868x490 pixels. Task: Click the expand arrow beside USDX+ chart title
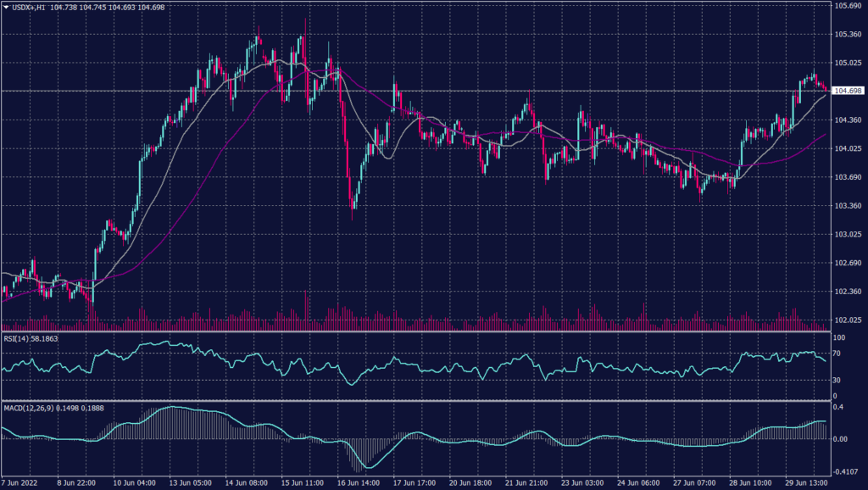7,5
